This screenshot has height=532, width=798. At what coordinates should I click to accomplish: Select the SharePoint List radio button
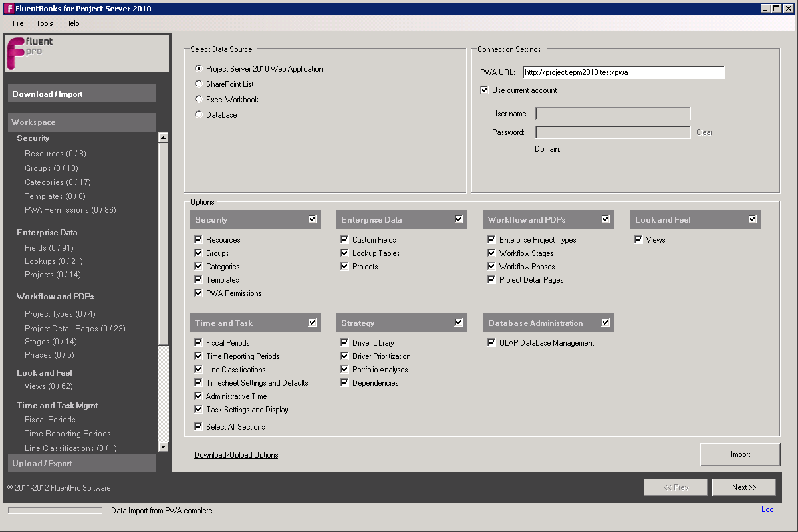click(x=199, y=84)
